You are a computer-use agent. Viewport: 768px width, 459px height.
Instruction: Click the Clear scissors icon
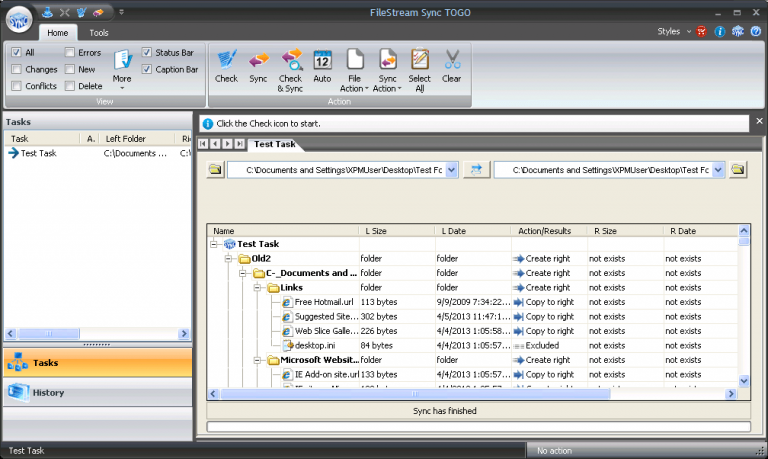point(452,67)
